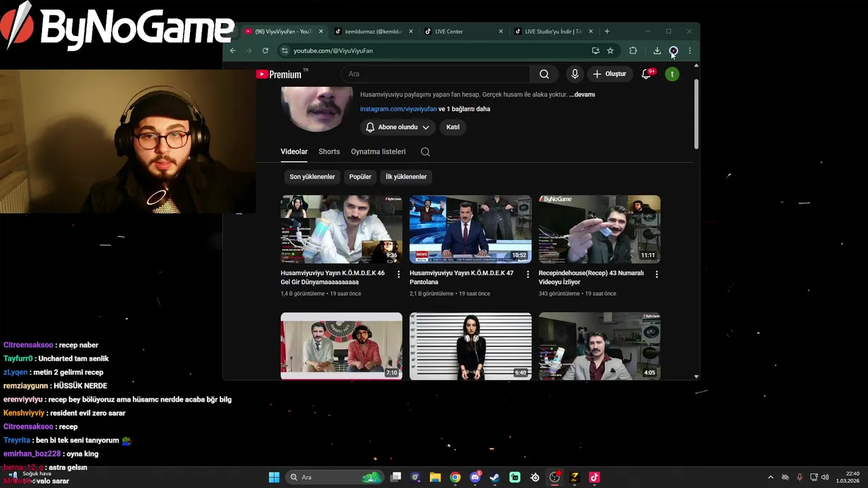Close the LIVE Center tab
Screen dimensions: 868x488
pos(500,31)
